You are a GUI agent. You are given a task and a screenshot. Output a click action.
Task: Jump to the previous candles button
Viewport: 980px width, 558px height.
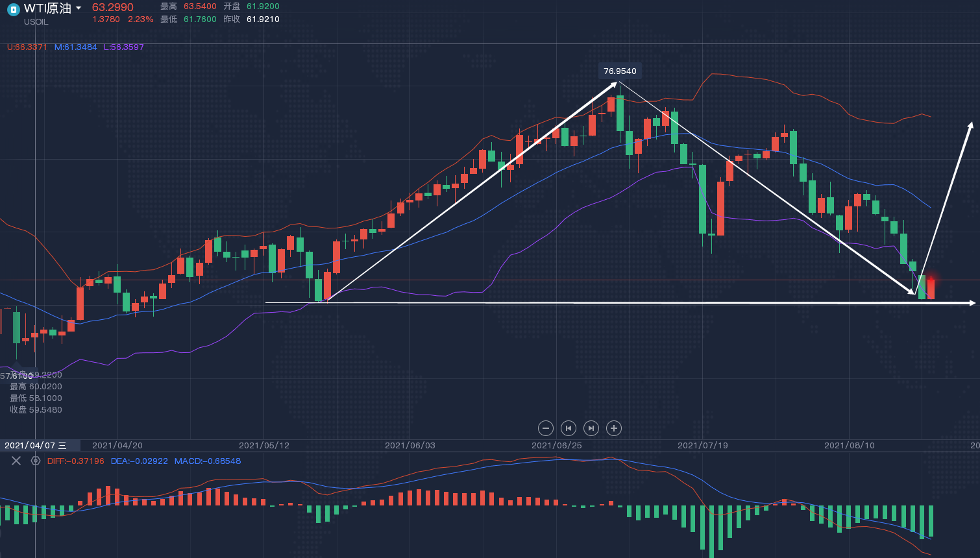coord(569,428)
